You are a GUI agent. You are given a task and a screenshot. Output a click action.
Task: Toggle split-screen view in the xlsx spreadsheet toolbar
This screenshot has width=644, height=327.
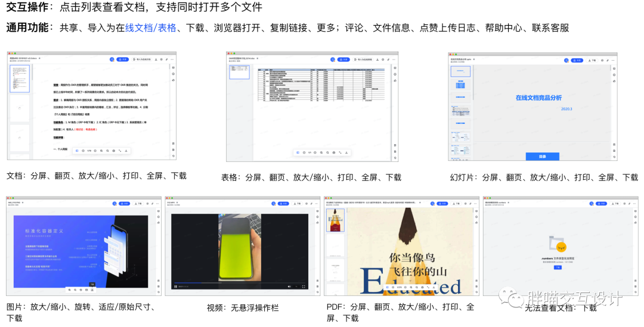[298, 152]
